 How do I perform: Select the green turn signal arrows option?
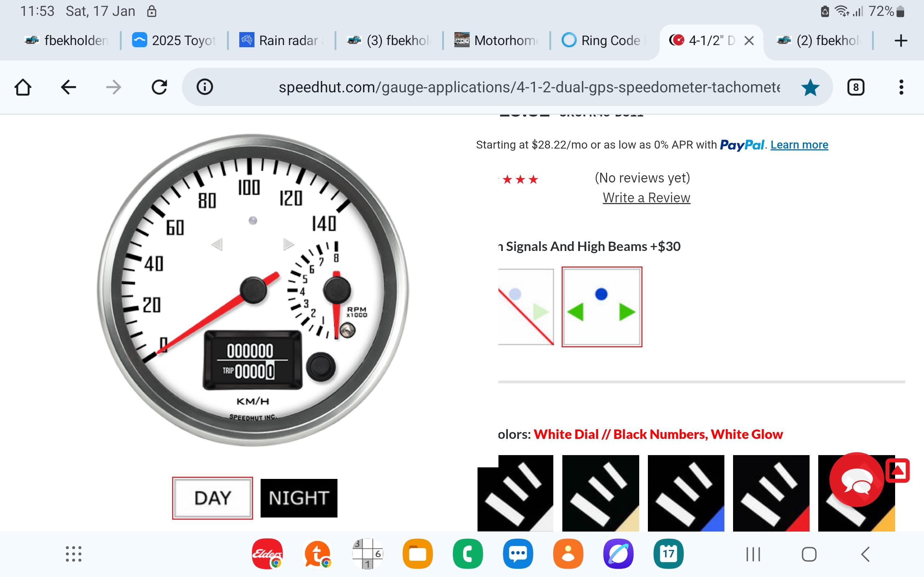[x=601, y=307]
